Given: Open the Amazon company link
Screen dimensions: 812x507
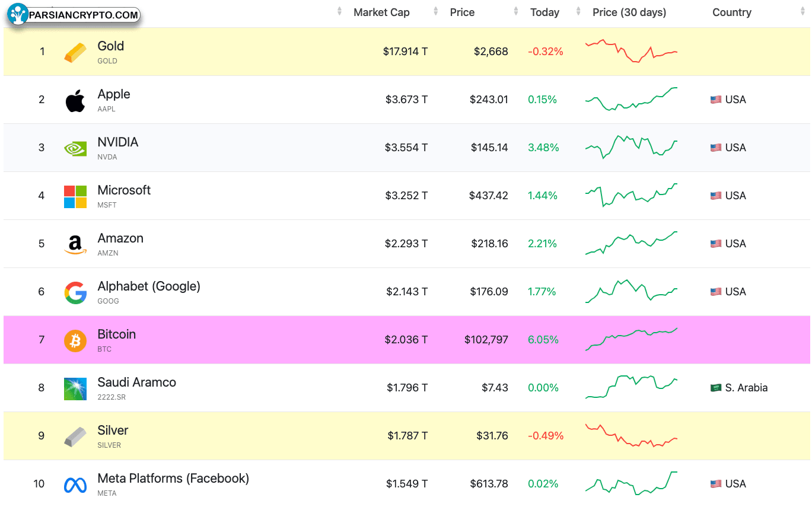Looking at the screenshot, I should click(x=120, y=238).
